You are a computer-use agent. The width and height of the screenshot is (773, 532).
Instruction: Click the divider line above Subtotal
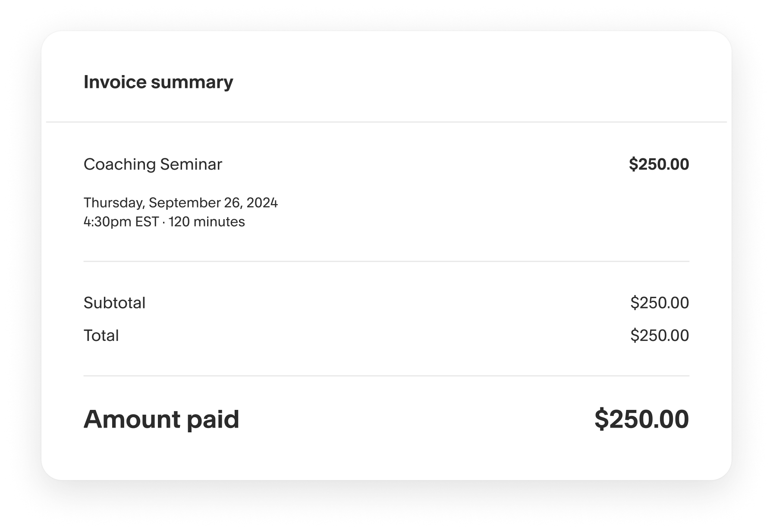386,261
